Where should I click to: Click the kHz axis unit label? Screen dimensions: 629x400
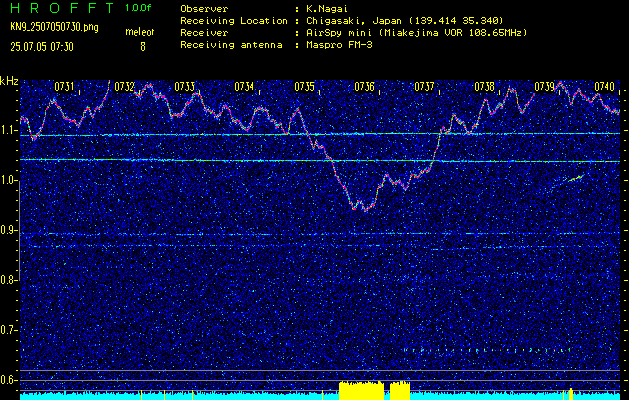tap(9, 81)
